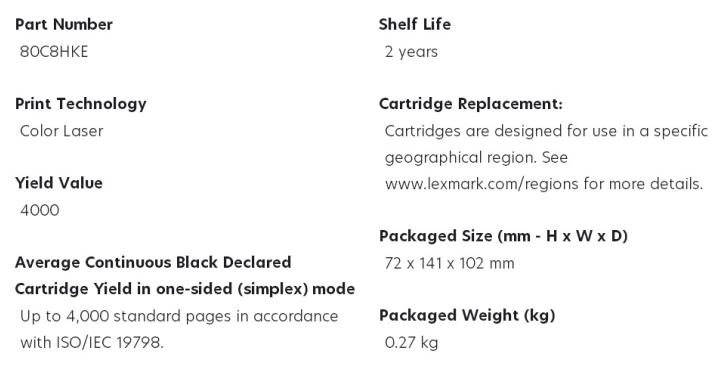Click the Print Technology heading
This screenshot has height=365, width=721.
81,104
